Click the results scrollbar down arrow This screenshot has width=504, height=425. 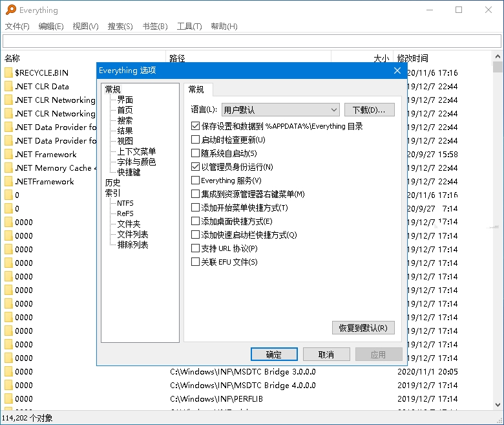tap(498, 405)
